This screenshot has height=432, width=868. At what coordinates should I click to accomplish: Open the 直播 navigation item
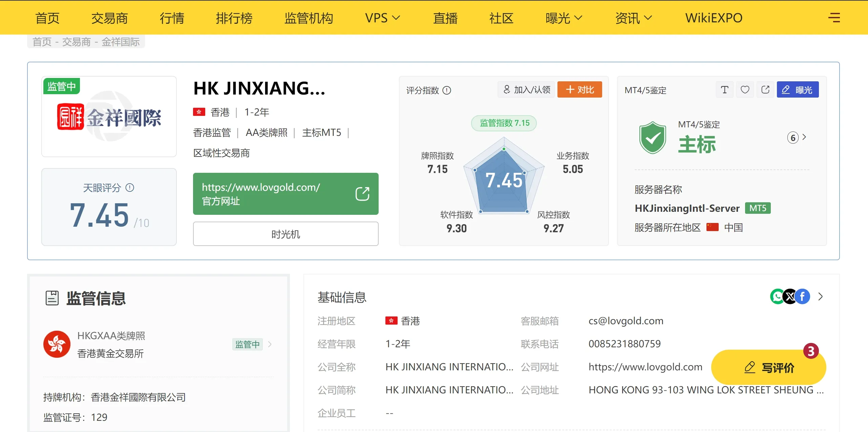click(x=445, y=18)
